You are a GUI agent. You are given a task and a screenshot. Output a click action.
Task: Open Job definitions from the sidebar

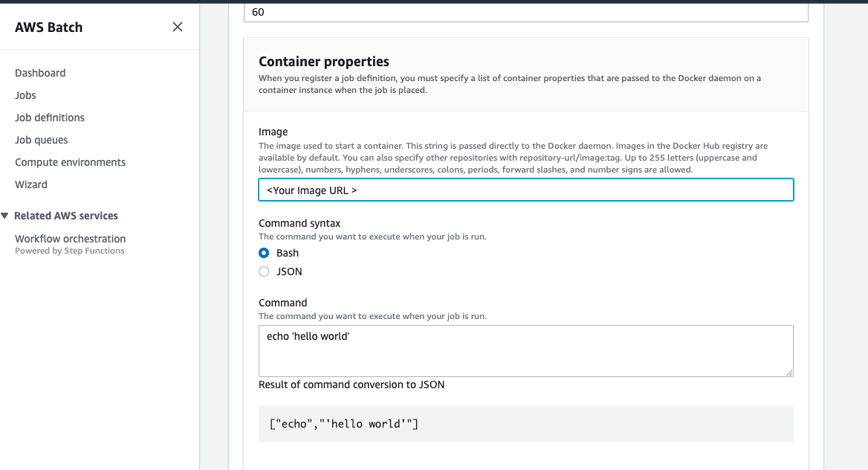click(x=50, y=117)
